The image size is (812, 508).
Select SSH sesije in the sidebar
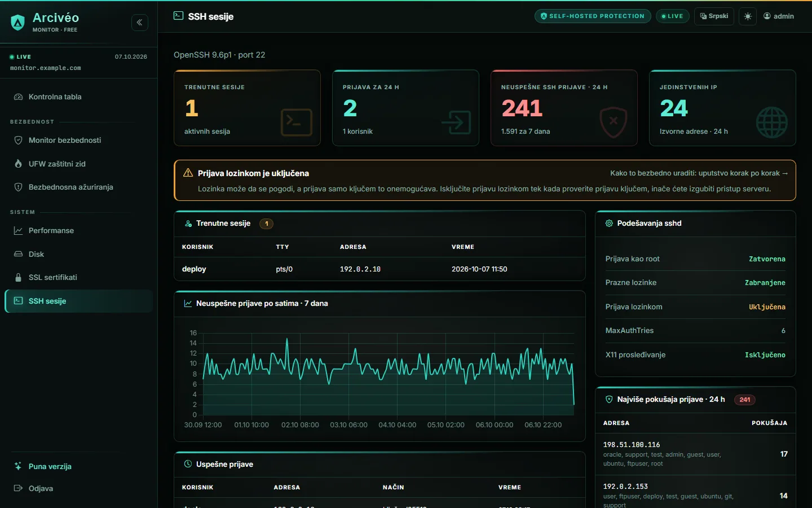point(79,301)
